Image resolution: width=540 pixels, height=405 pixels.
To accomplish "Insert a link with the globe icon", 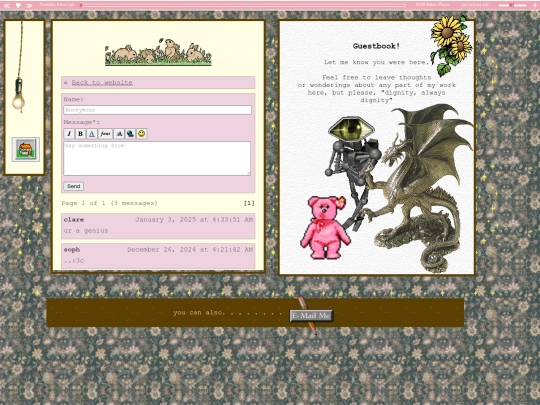I will pyautogui.click(x=130, y=134).
